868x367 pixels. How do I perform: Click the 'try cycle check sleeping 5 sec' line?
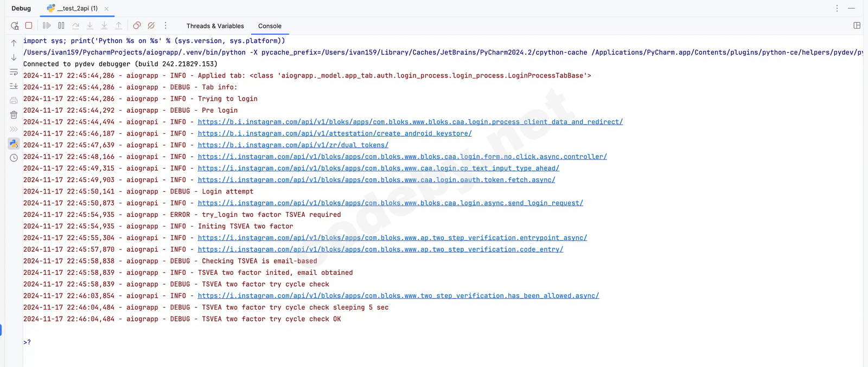pos(206,307)
